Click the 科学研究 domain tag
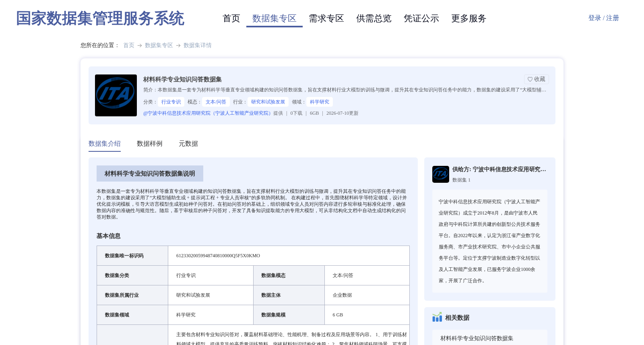Screen dimensions: 644x345 click(x=320, y=102)
